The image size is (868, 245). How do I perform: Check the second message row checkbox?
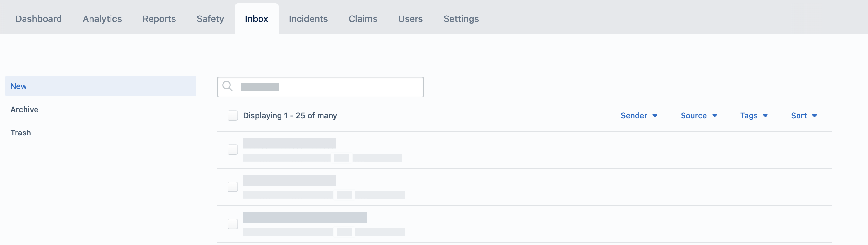pos(232,187)
